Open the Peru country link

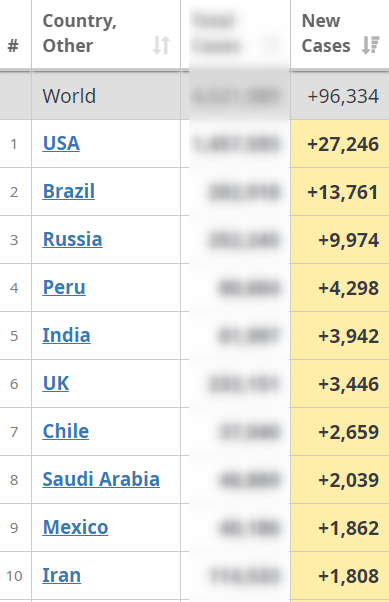pyautogui.click(x=64, y=288)
